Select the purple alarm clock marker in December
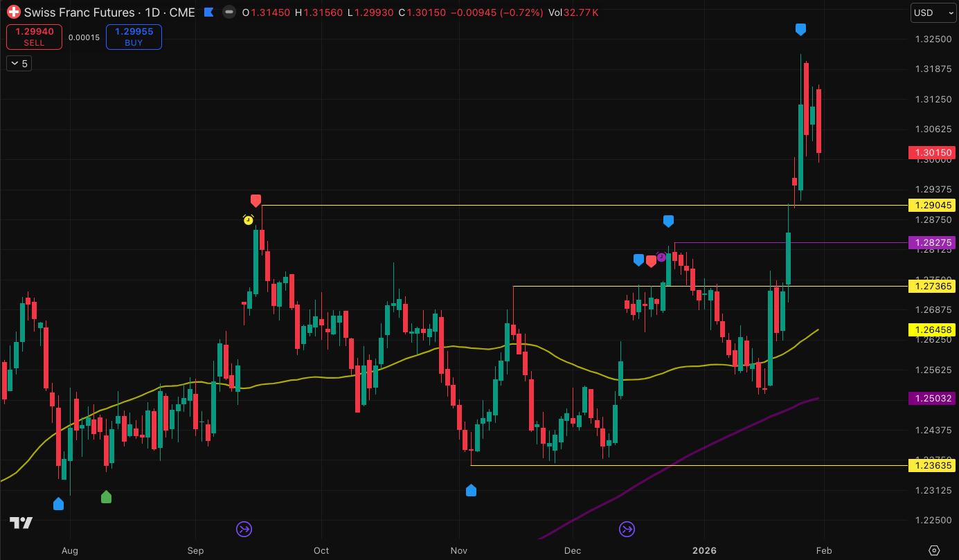 (661, 257)
